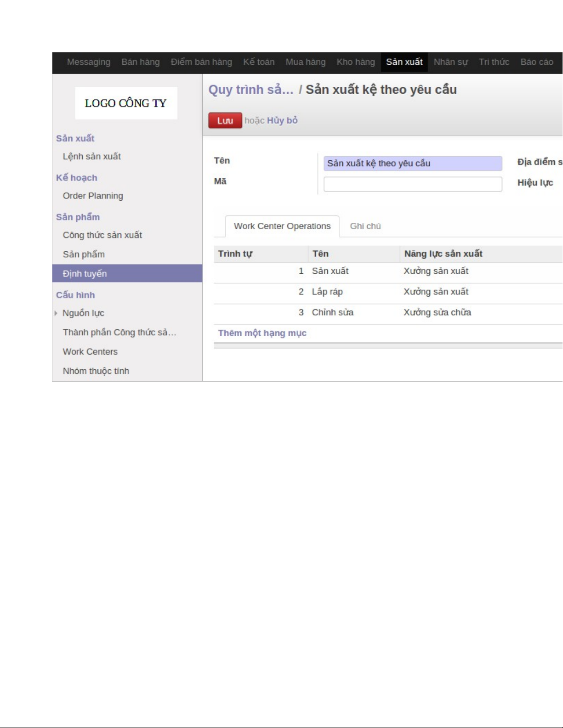The image size is (563, 728).
Task: Click Thêm một hạng mục link
Action: (x=262, y=333)
